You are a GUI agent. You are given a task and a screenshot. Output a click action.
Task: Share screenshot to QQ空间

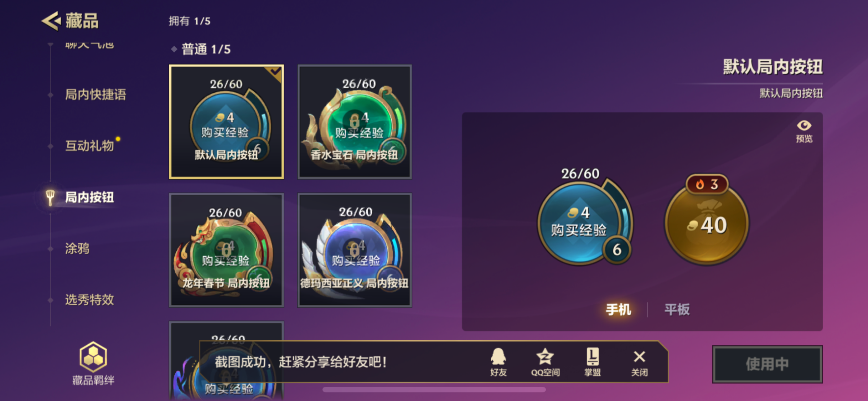click(545, 362)
